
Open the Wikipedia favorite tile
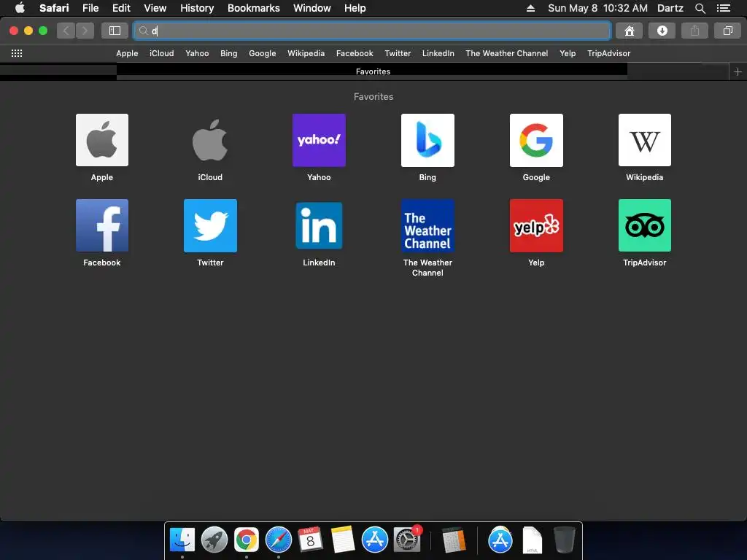pos(645,140)
